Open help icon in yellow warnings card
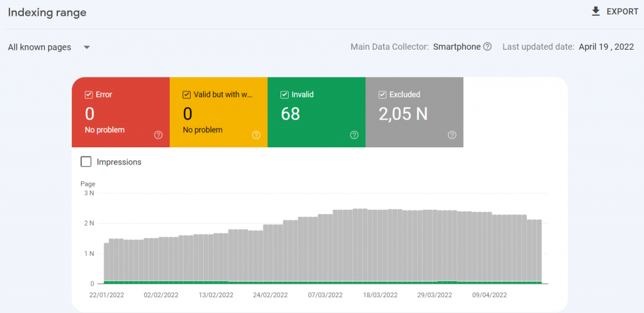The width and height of the screenshot is (644, 313). point(257,135)
